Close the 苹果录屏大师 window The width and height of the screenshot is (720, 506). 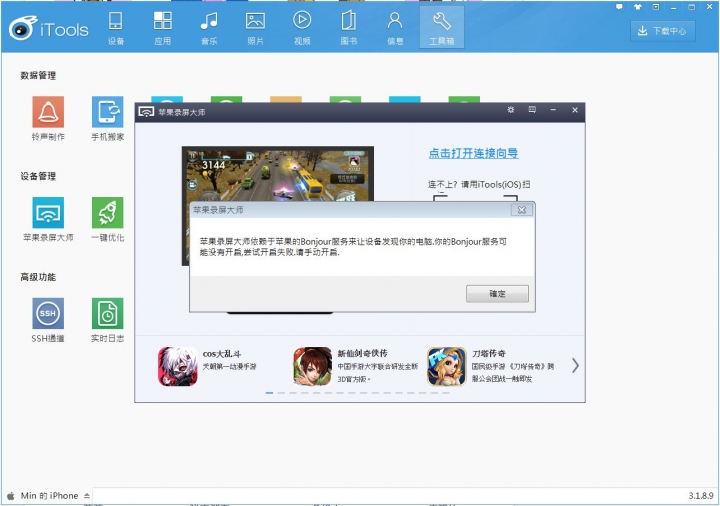[574, 110]
